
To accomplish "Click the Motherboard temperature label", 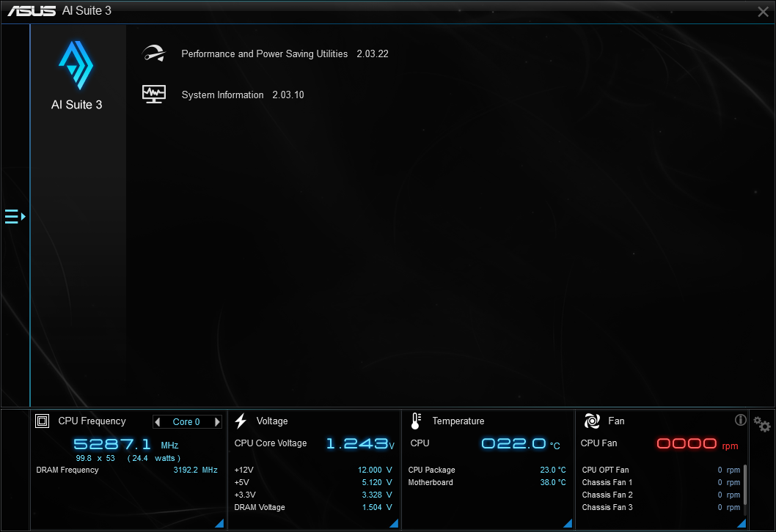I will click(430, 482).
